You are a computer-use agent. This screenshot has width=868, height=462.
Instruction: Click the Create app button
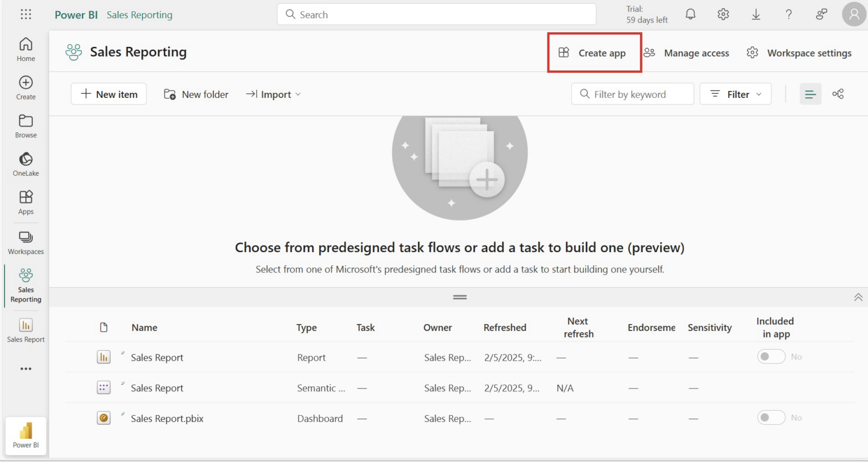pyautogui.click(x=594, y=53)
